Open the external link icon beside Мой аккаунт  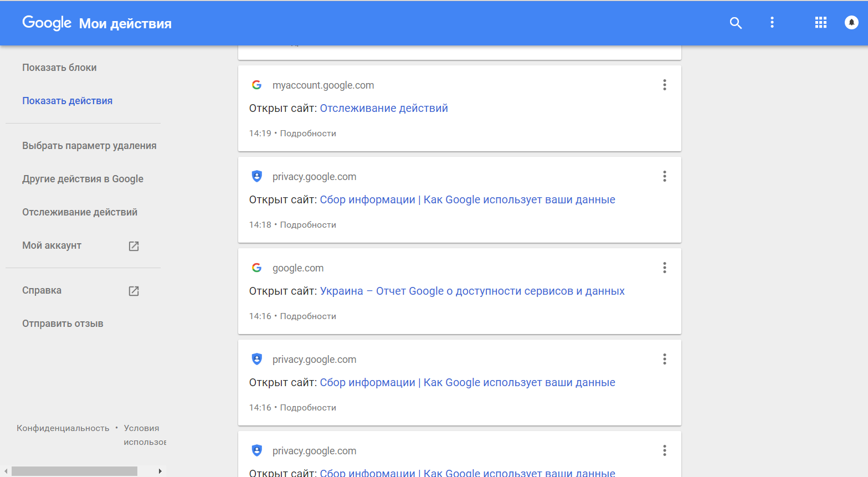click(134, 246)
